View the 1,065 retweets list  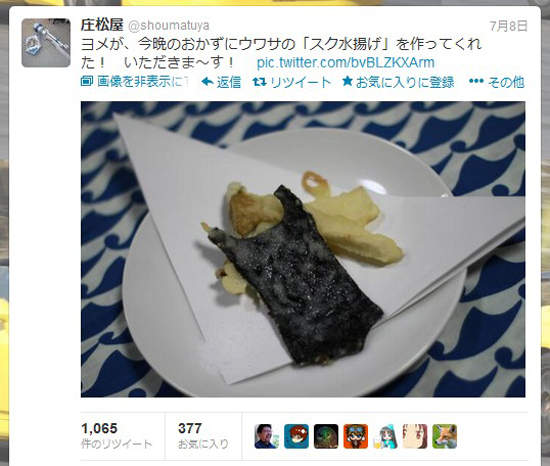point(116,435)
